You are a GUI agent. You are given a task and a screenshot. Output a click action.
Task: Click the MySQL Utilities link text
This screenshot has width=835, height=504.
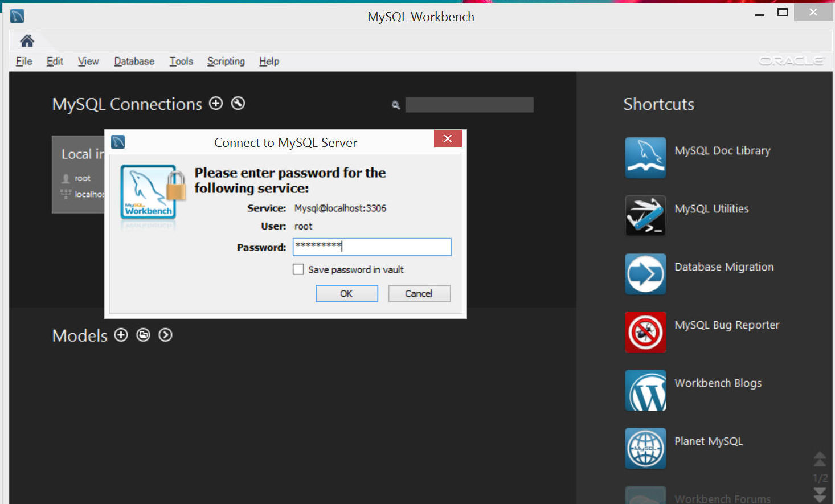click(711, 209)
